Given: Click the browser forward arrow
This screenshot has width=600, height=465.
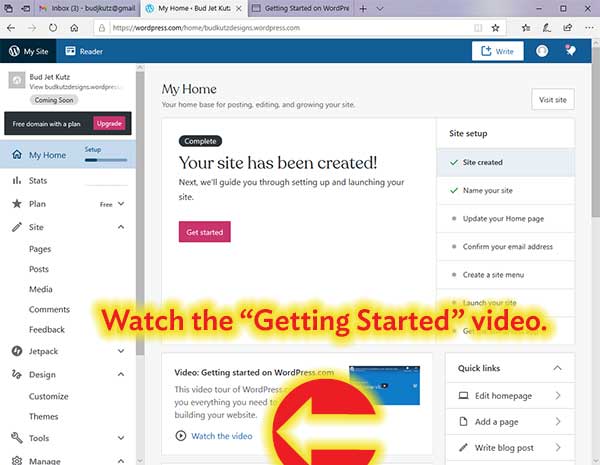Looking at the screenshot, I should tap(32, 28).
